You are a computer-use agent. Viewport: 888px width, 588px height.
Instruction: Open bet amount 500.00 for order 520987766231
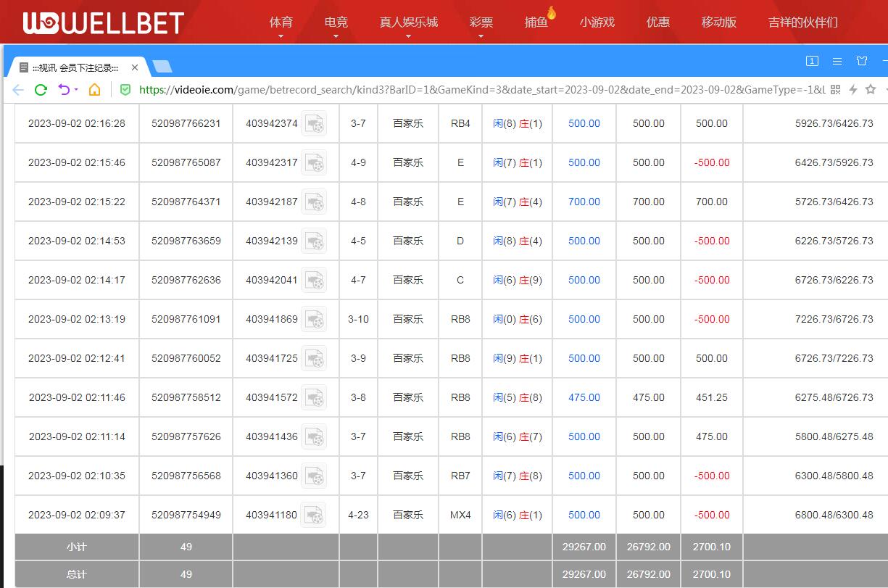[584, 123]
